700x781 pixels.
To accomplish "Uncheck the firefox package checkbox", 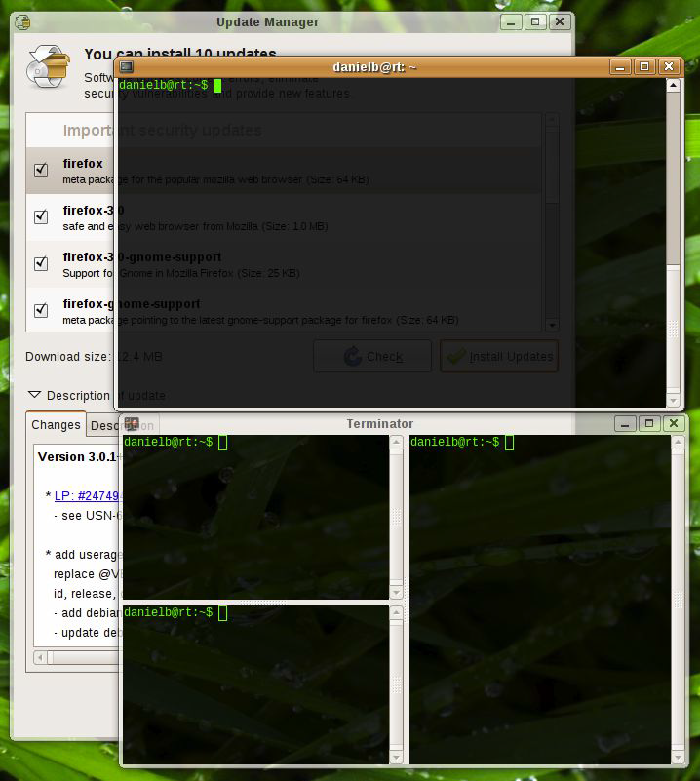I will coord(41,170).
